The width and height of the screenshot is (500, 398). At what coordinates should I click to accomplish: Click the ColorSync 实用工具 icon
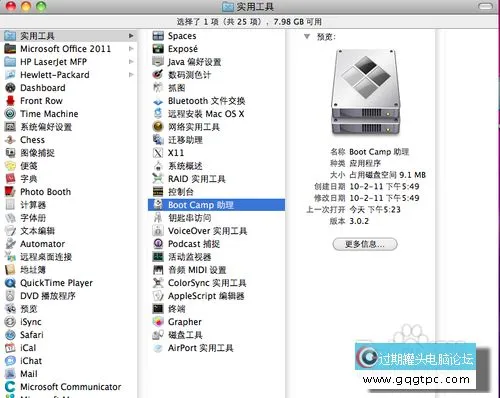click(158, 283)
